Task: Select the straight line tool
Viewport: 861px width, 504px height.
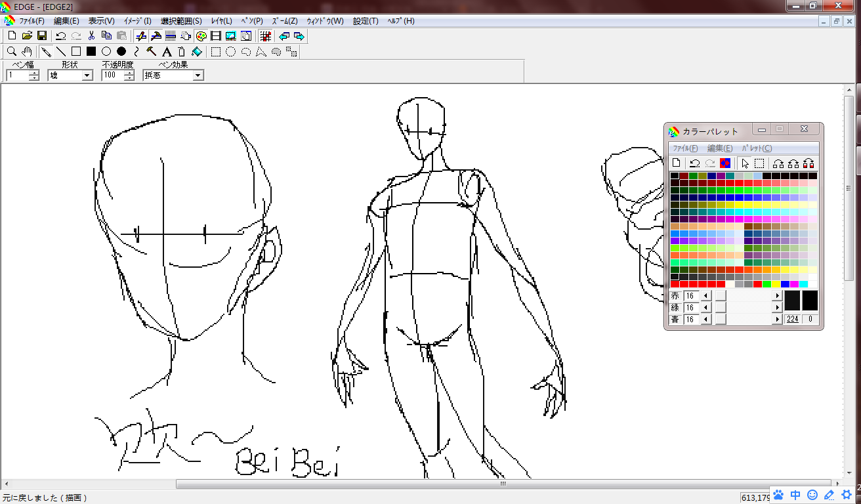Action: pyautogui.click(x=61, y=51)
